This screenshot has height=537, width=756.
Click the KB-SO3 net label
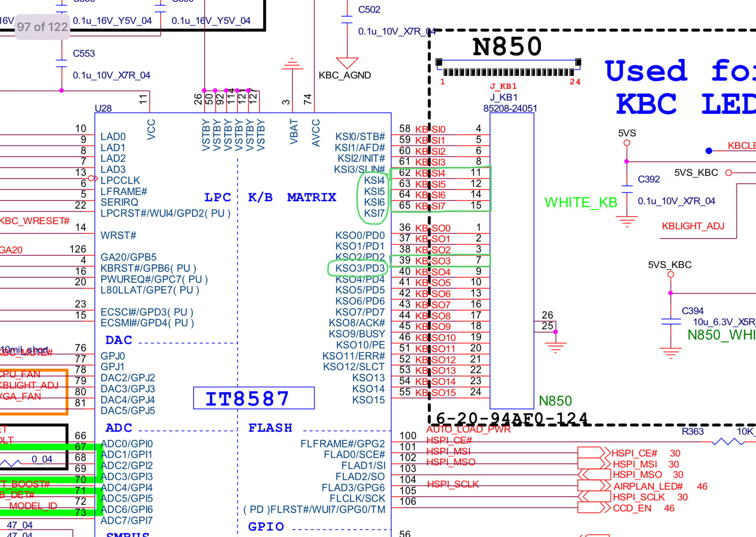433,261
